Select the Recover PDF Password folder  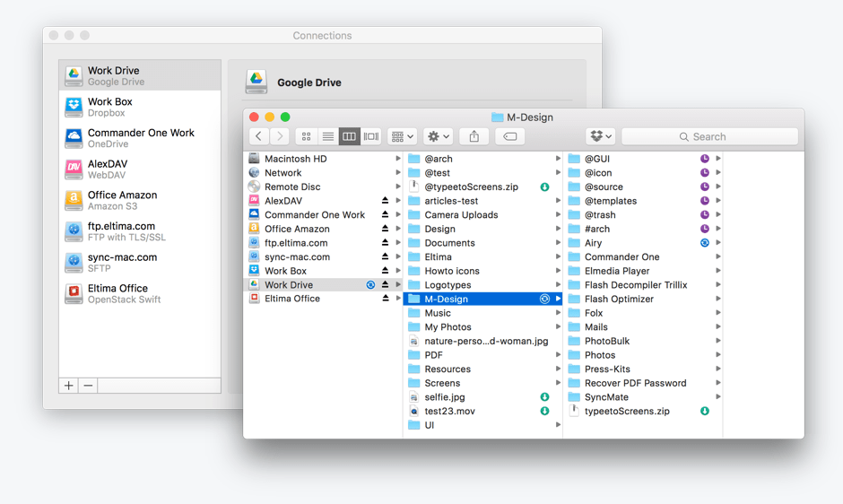[642, 383]
